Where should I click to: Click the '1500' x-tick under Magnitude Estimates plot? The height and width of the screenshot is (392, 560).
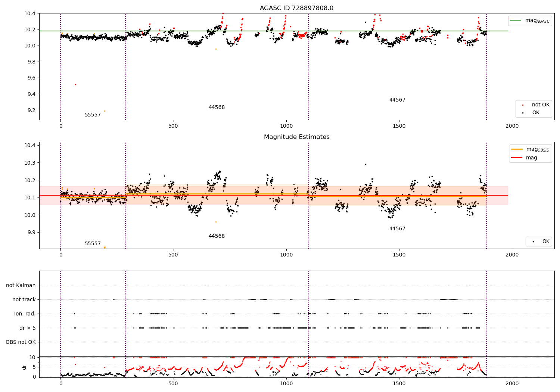click(x=399, y=255)
